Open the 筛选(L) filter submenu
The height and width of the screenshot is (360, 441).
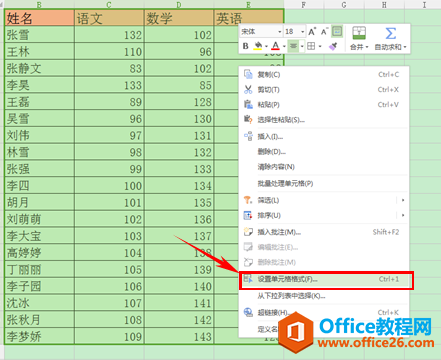point(324,200)
